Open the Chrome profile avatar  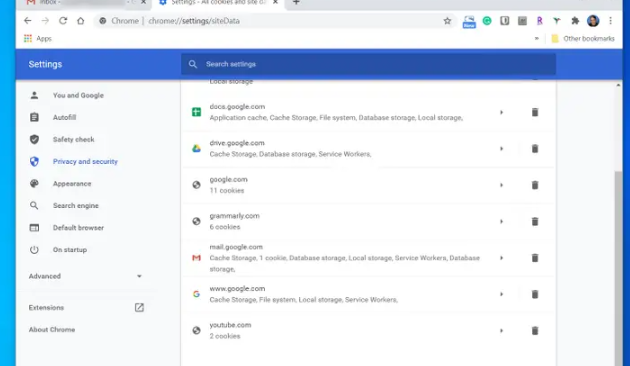[593, 21]
